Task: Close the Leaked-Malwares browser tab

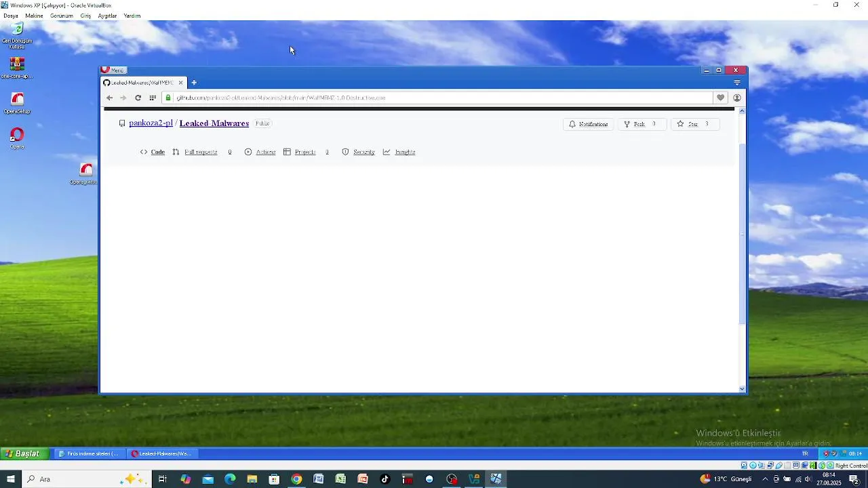Action: tap(181, 83)
